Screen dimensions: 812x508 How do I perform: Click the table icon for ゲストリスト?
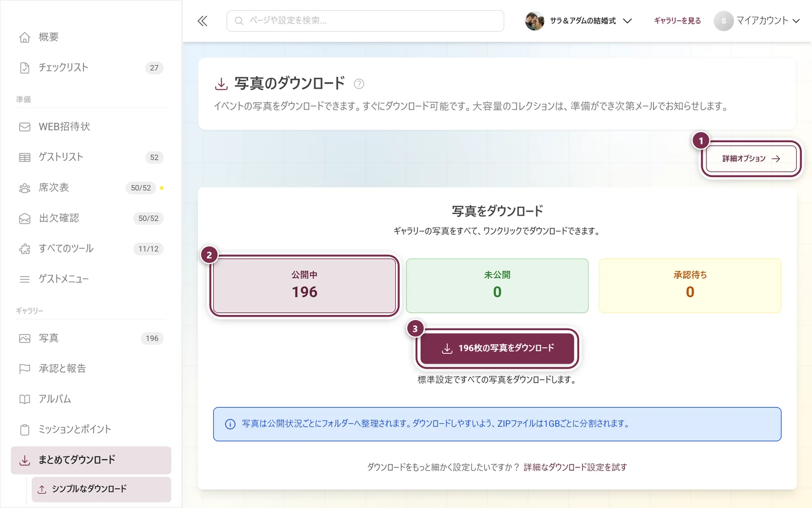tap(25, 157)
